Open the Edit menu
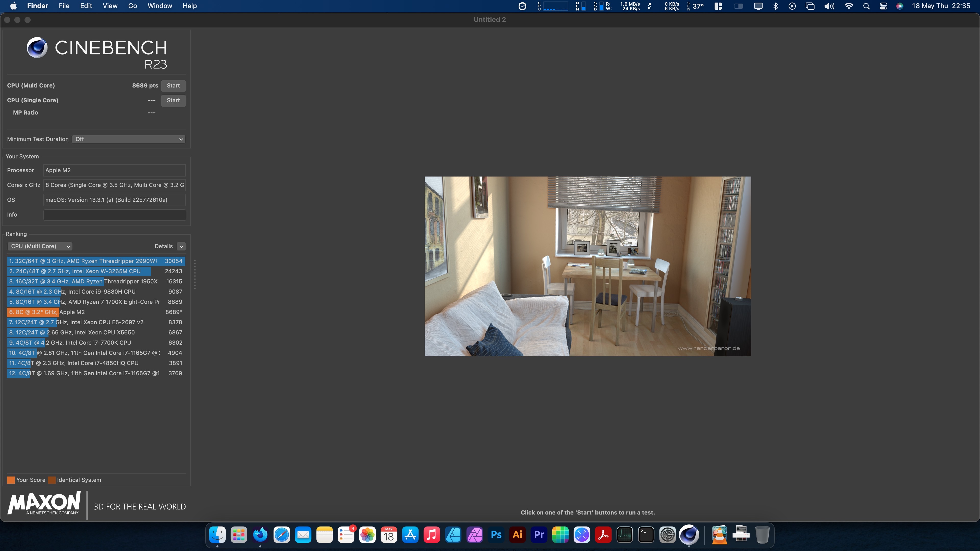980x551 pixels. point(86,6)
